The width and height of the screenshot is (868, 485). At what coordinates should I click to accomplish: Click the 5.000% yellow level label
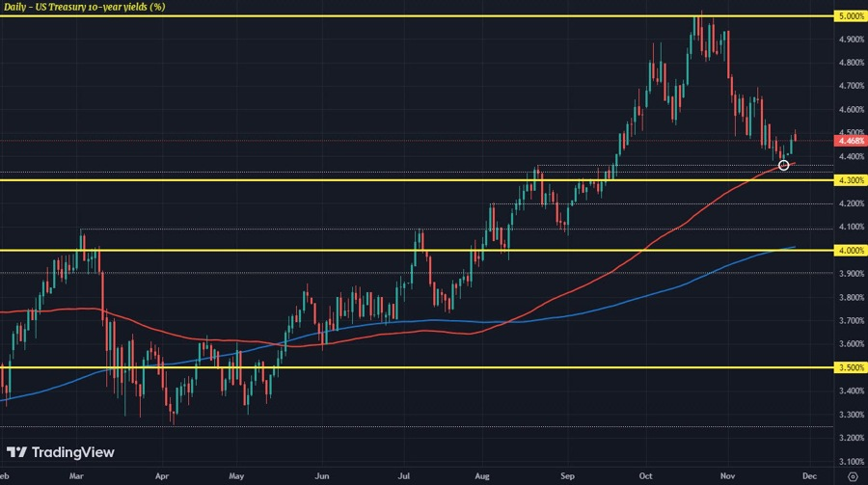(851, 16)
